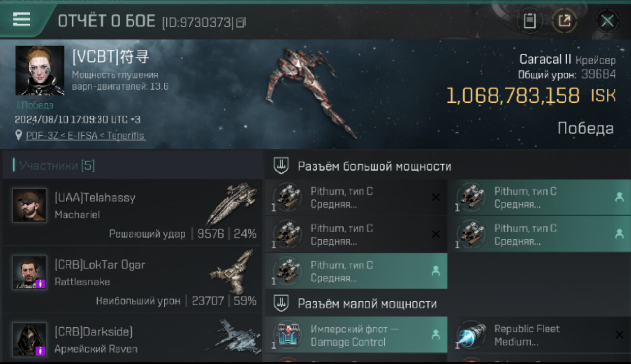Image resolution: width=631 pixels, height=364 pixels.
Task: Click the [CRB]Darkside portrait
Action: pos(30,339)
